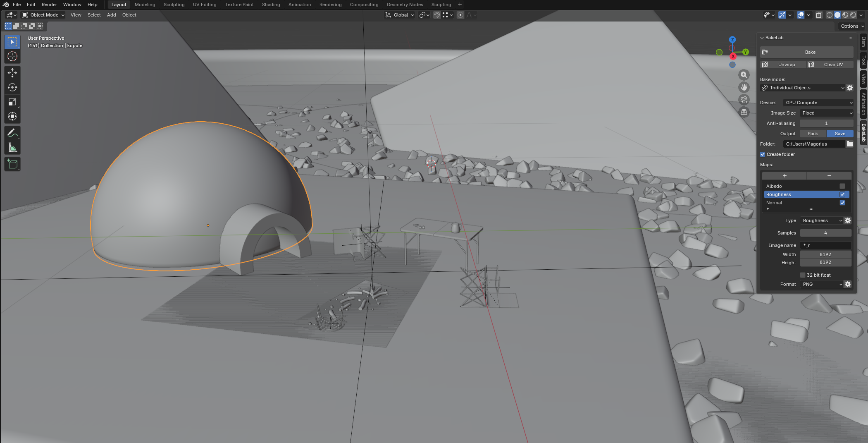Select the Move tool in toolbar
The height and width of the screenshot is (443, 868).
12,73
